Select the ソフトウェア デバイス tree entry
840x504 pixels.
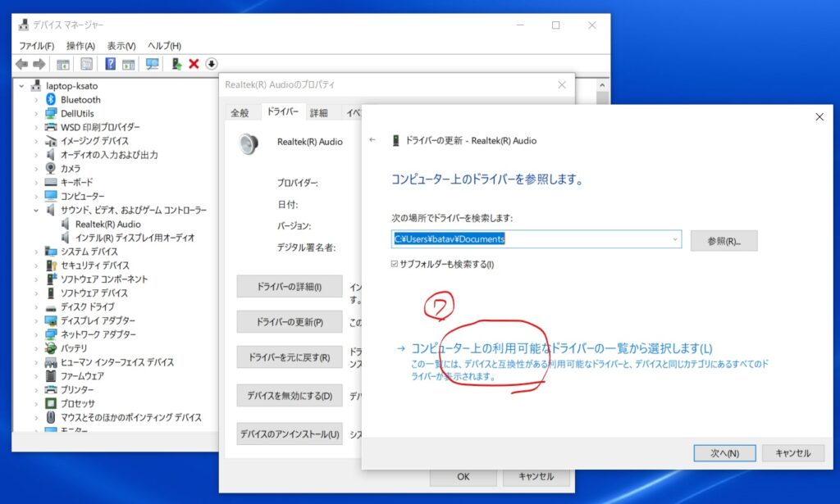pos(94,293)
